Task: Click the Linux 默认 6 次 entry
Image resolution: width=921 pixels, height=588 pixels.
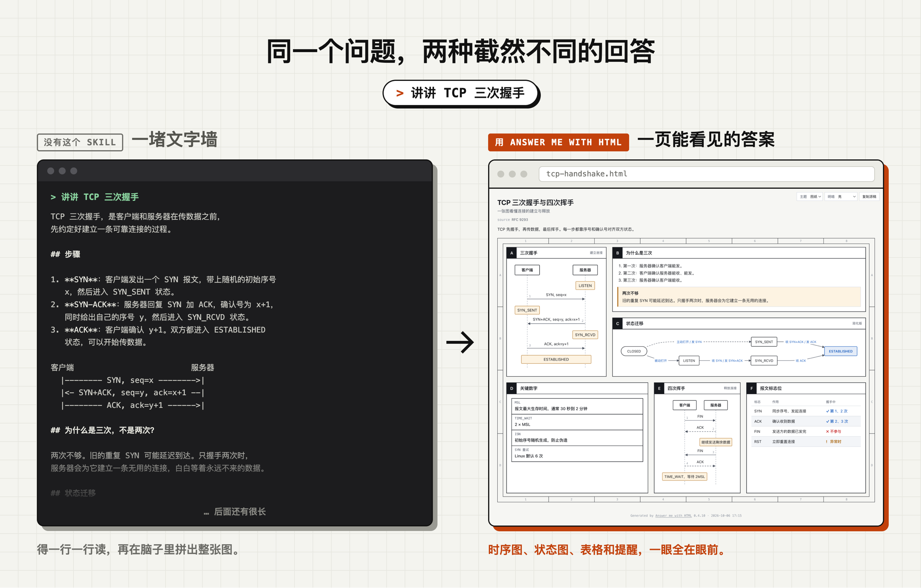Action: 529,456
